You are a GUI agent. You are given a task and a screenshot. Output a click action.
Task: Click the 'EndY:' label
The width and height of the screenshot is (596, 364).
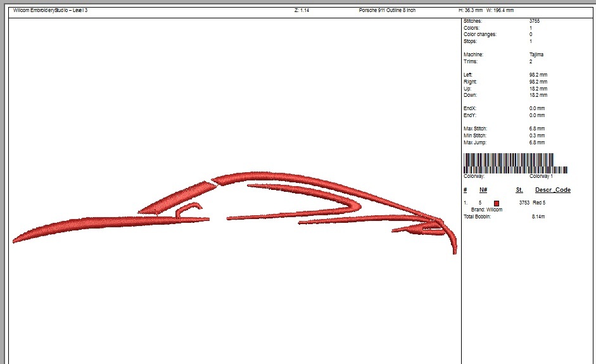tap(469, 115)
